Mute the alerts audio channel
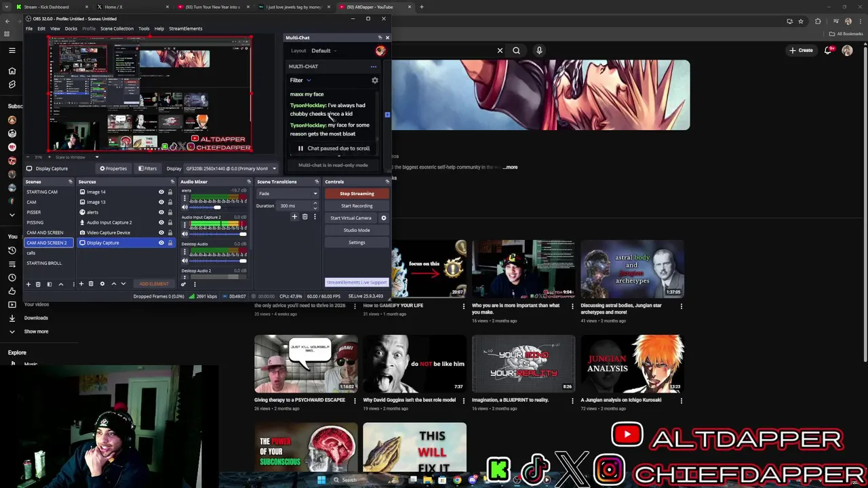 click(x=185, y=207)
